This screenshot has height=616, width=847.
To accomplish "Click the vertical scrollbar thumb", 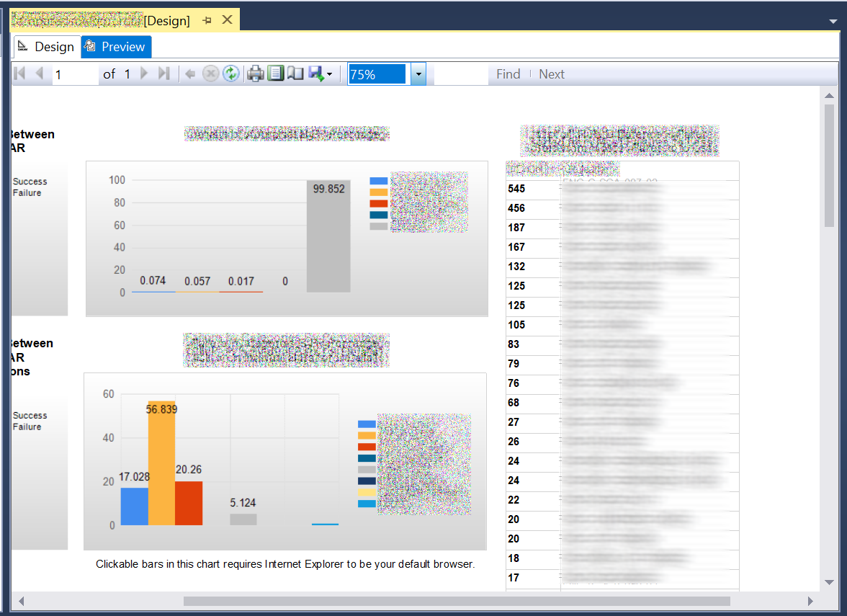I will pos(829,166).
